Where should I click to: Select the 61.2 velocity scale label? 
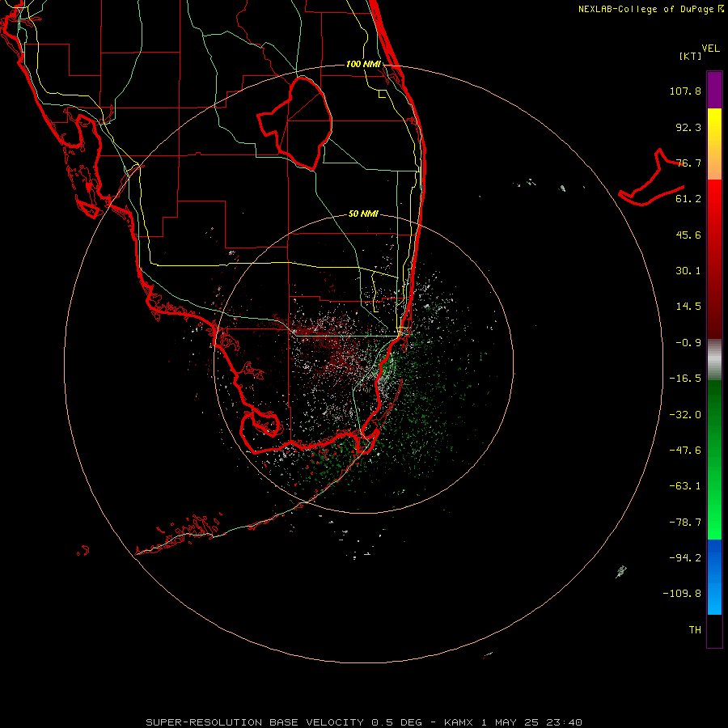[x=688, y=199]
